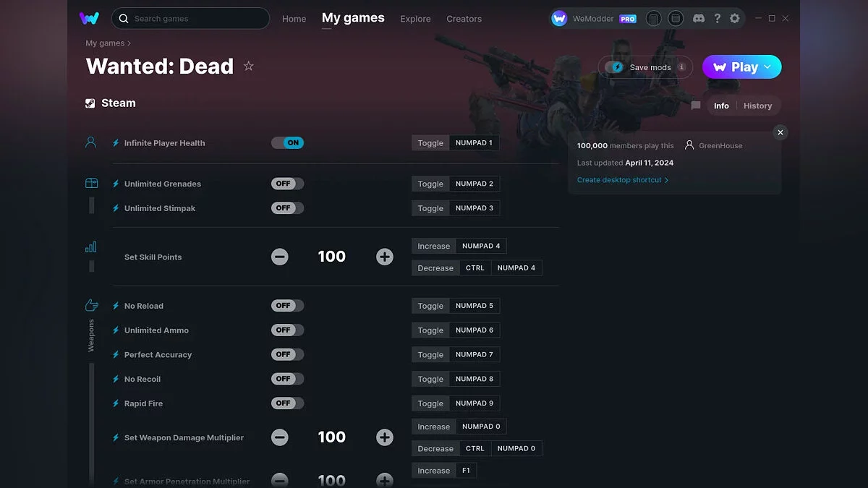Enable Unlimited Grenades toggle
Screen dimensions: 868x488
click(287, 184)
